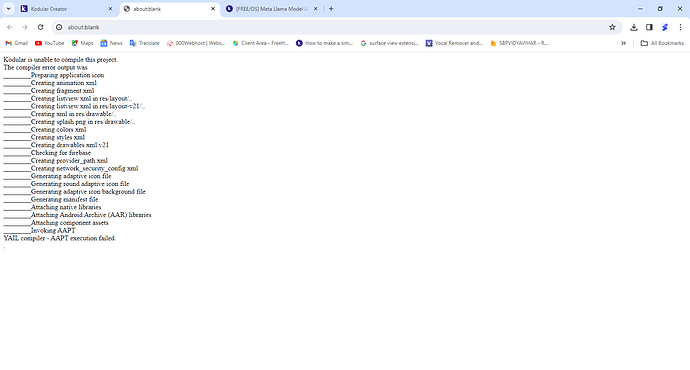The height and width of the screenshot is (370, 690).
Task: Open the Vocal Remover bookmark
Action: [x=454, y=43]
